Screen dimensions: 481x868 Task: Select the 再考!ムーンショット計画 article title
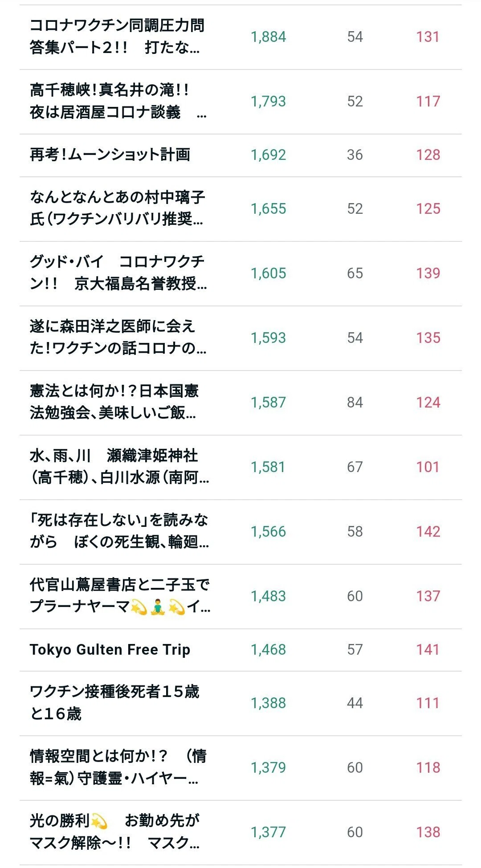tap(110, 155)
